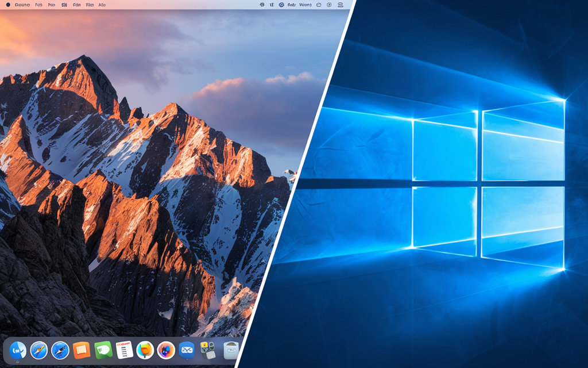Click the Apple menu icon
The image size is (588, 368).
point(7,5)
